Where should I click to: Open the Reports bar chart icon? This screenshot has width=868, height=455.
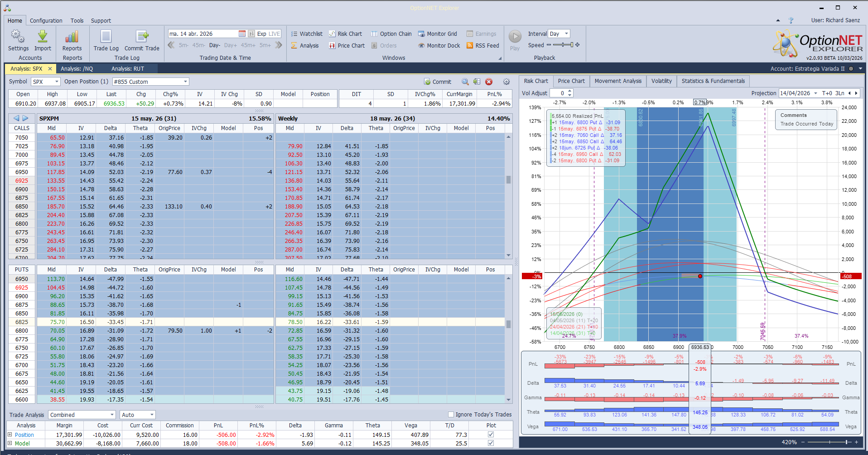pos(72,36)
